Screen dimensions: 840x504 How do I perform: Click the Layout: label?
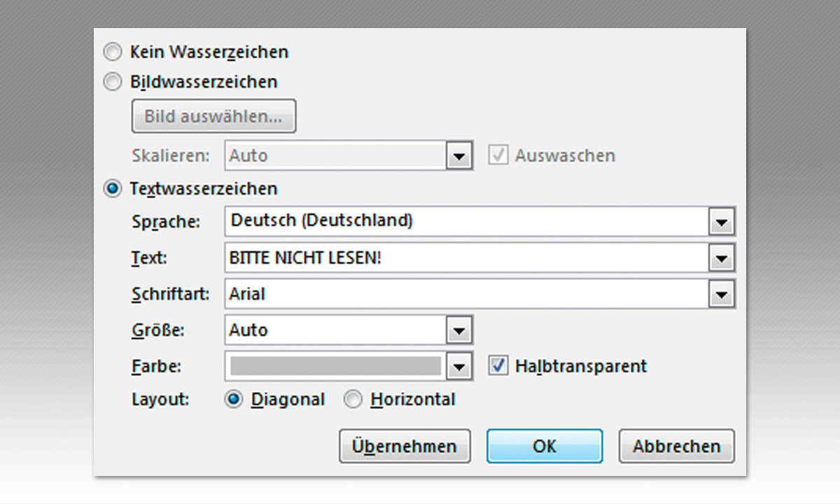pyautogui.click(x=161, y=400)
